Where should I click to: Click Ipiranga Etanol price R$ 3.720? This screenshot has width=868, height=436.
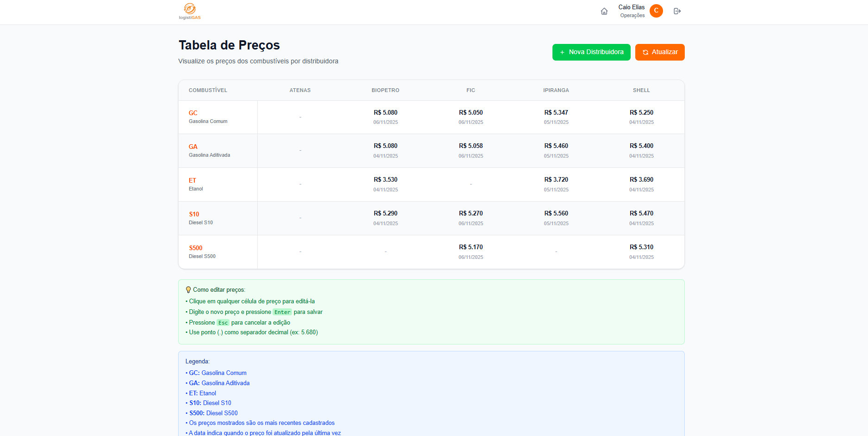click(x=556, y=180)
